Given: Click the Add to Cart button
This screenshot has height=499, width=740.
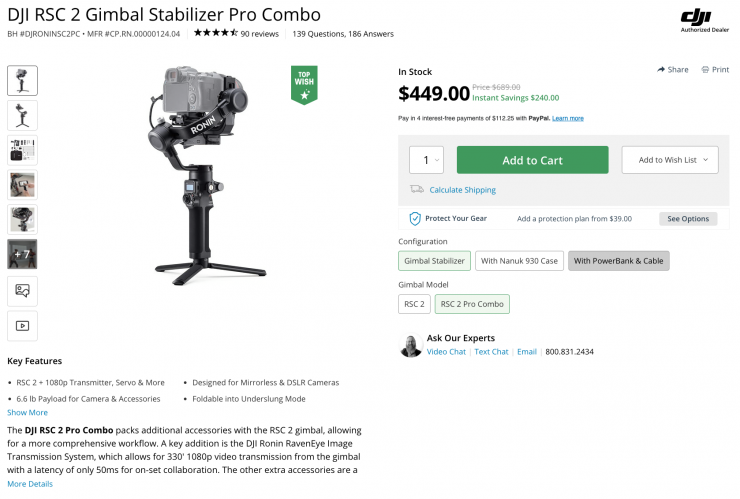Looking at the screenshot, I should [x=532, y=160].
